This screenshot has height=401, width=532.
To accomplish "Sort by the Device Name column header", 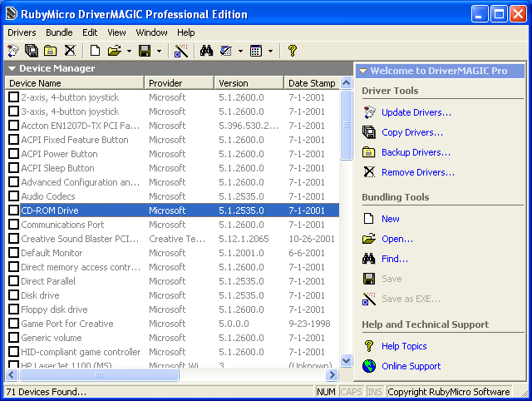I will pos(75,83).
